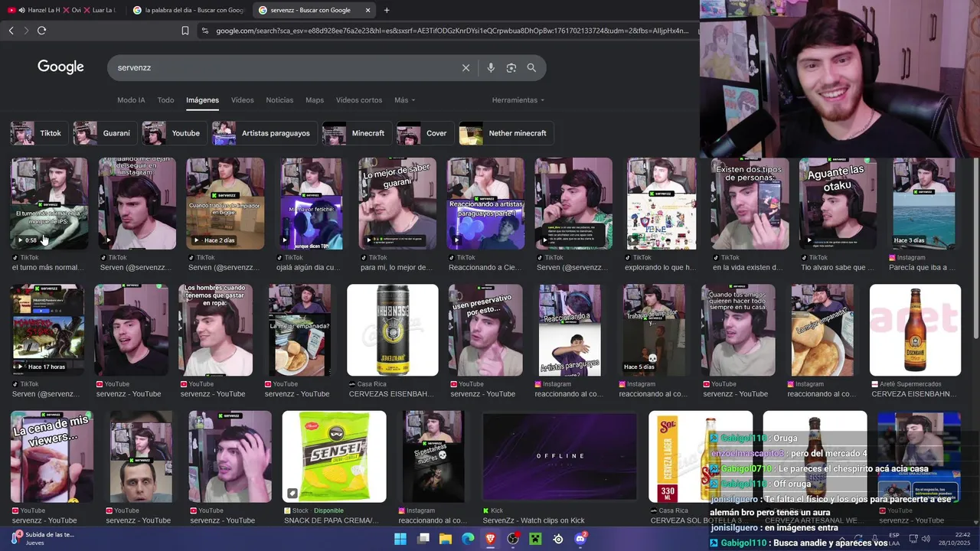Select the 'Imágenes' tab
980x551 pixels.
point(202,100)
